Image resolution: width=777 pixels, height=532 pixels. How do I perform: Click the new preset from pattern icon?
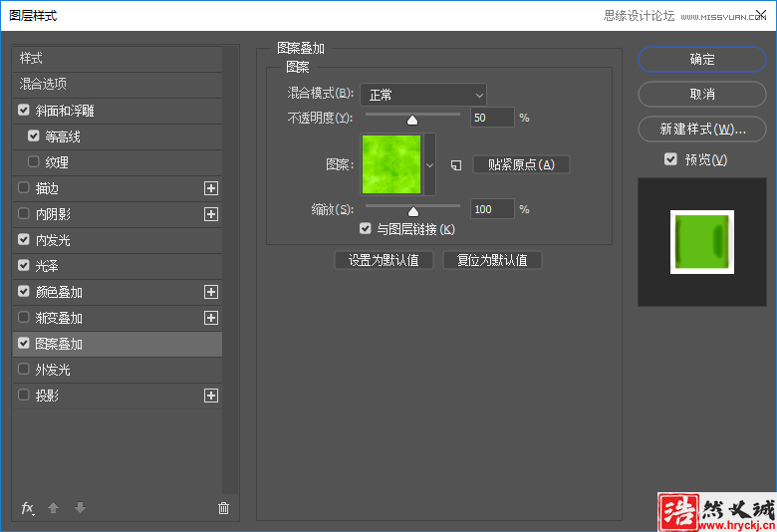click(456, 165)
